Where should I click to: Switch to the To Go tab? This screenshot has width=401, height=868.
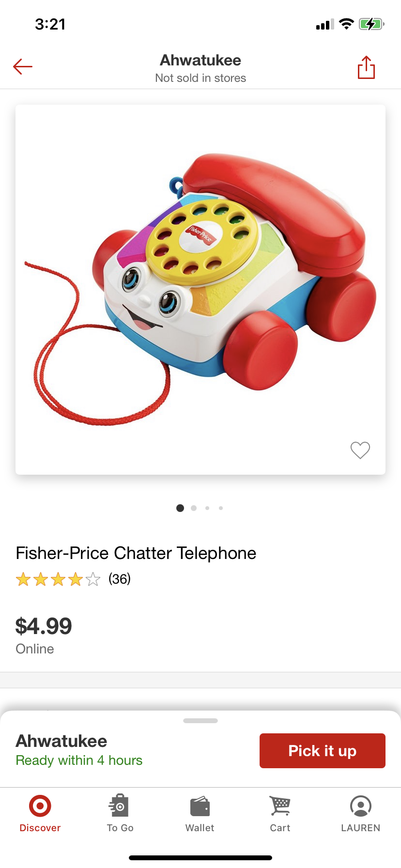[x=120, y=814]
